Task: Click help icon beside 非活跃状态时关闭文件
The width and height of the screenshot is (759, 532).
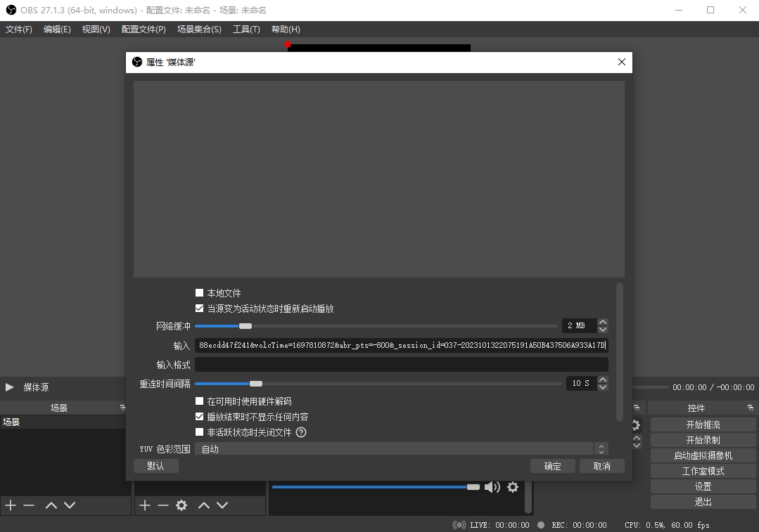Action: coord(301,432)
